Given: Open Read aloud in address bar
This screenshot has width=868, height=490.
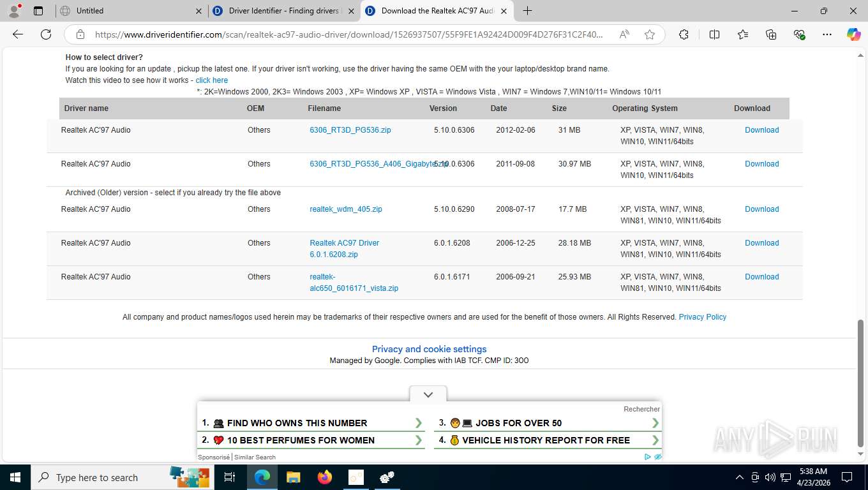Looking at the screenshot, I should click(624, 34).
